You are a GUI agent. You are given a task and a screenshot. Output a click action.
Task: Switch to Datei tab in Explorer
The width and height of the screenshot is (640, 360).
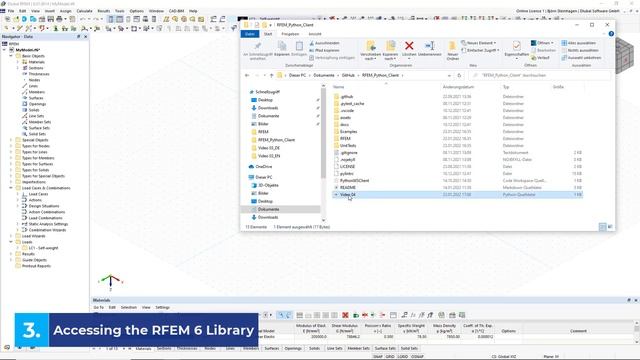250,34
